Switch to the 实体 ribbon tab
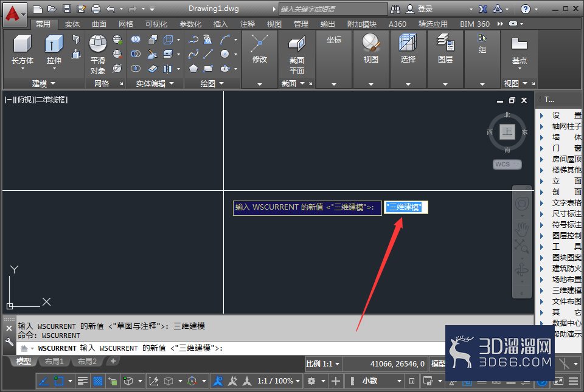Screen dimensions: 584x392 pos(72,24)
